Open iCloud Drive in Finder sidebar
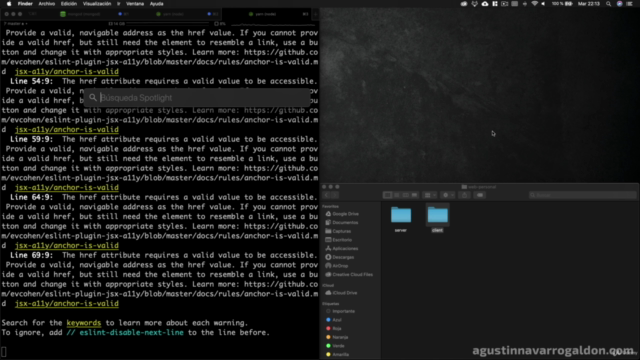Screen dimensions: 640x360 341,293
